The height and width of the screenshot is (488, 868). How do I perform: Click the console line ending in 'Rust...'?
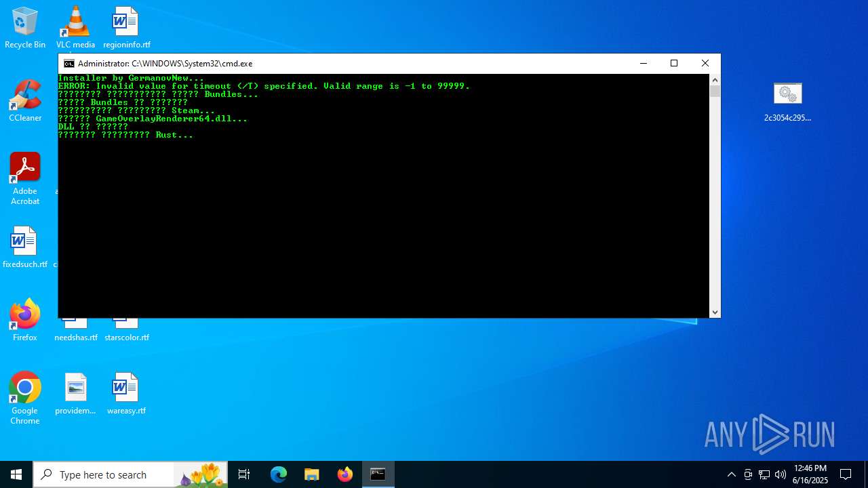click(x=125, y=135)
